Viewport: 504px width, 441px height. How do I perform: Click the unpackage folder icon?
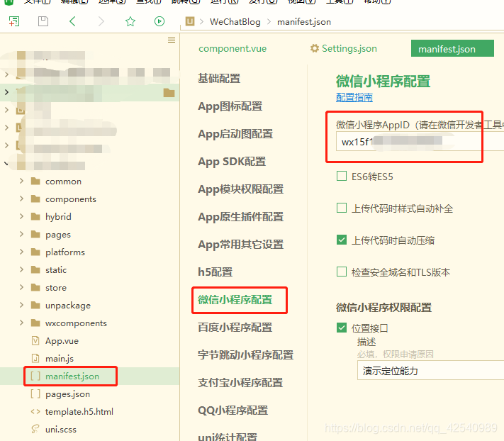[35, 305]
